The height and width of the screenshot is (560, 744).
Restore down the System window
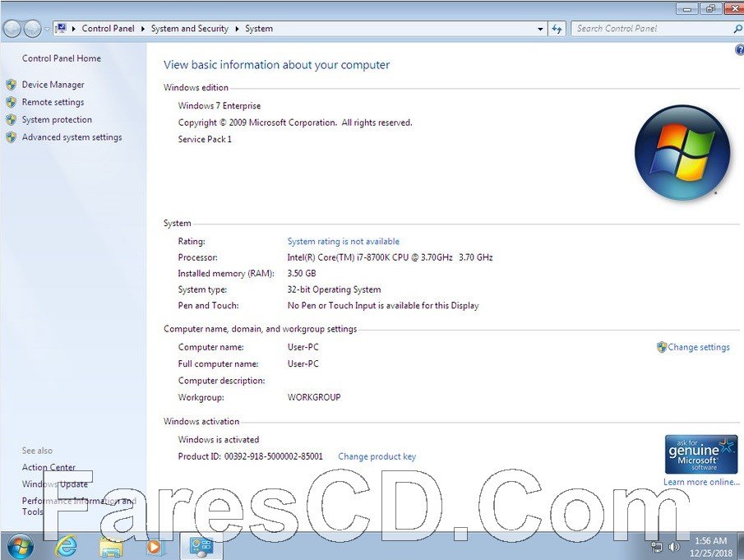point(711,8)
